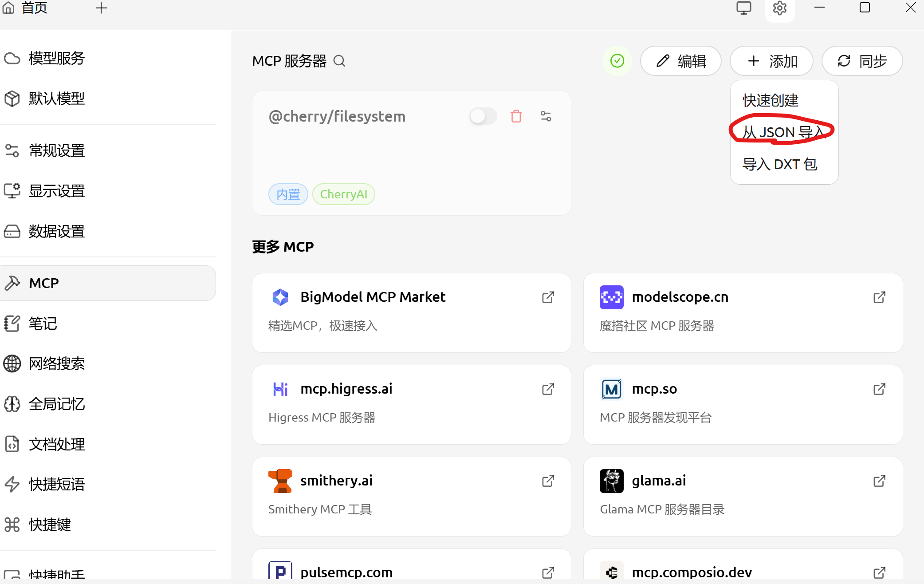Open 显示设置 page
This screenshot has height=584, width=924.
[x=108, y=191]
